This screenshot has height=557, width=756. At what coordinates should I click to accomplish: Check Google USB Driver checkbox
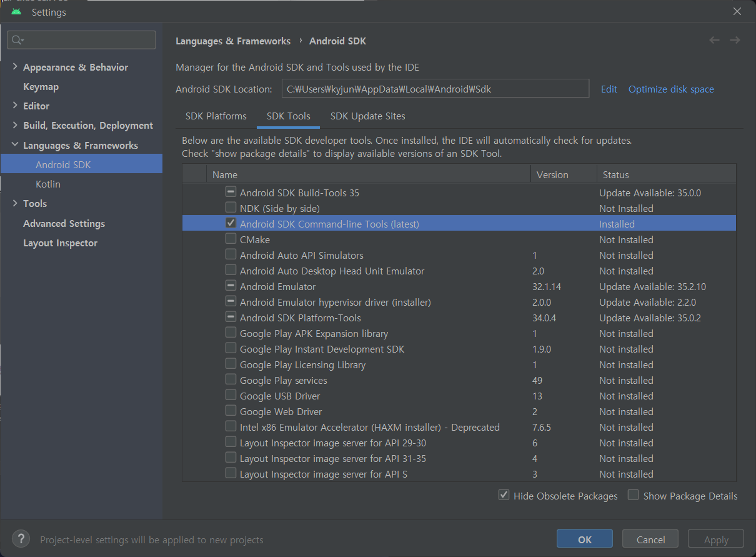click(231, 395)
